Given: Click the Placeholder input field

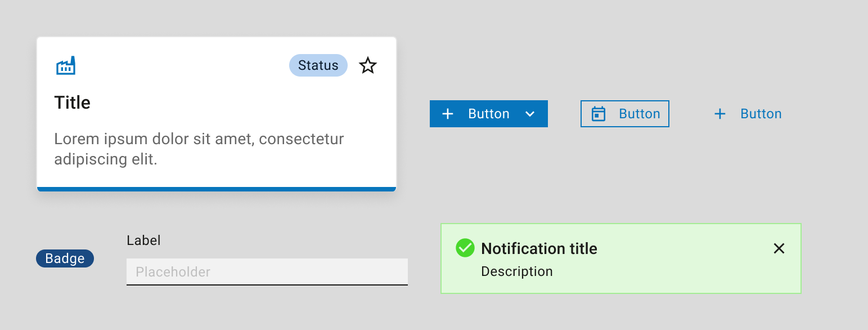Looking at the screenshot, I should tap(267, 271).
